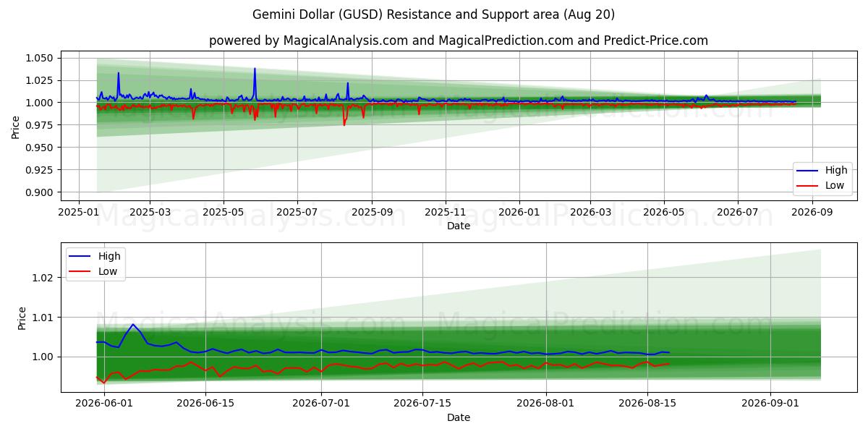Click the '2026-06-15' date tick label
The height and width of the screenshot is (434, 868).
pos(206,404)
